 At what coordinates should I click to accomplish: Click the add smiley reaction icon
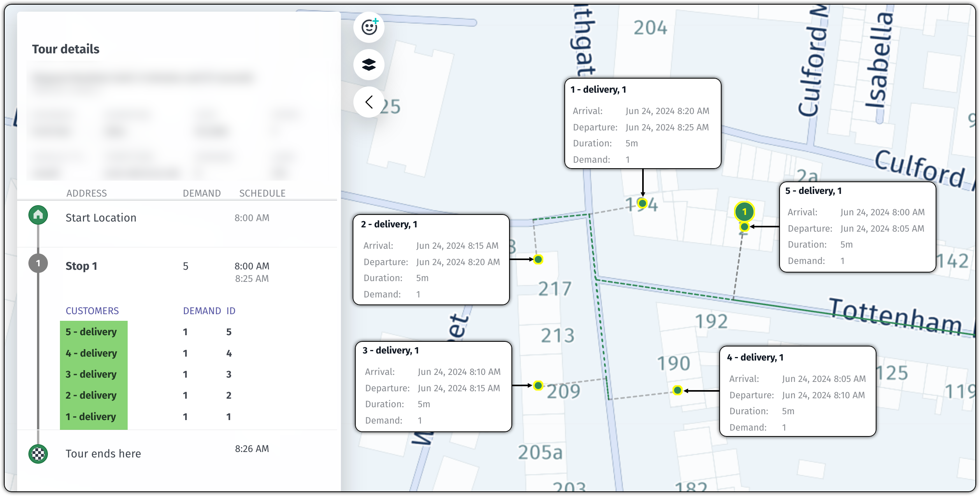tap(368, 27)
